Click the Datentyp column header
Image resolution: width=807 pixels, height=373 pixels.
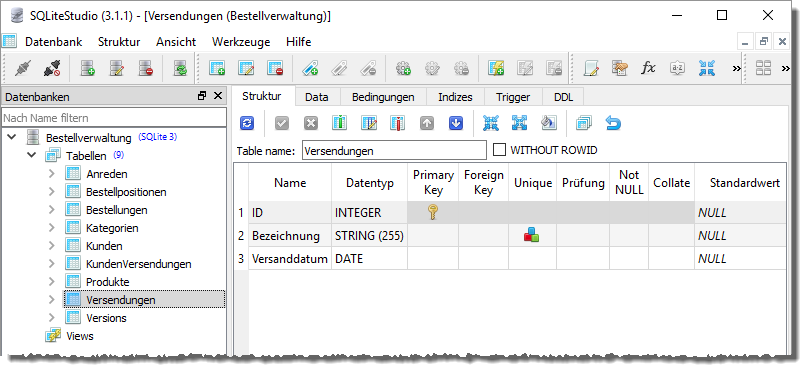click(370, 183)
